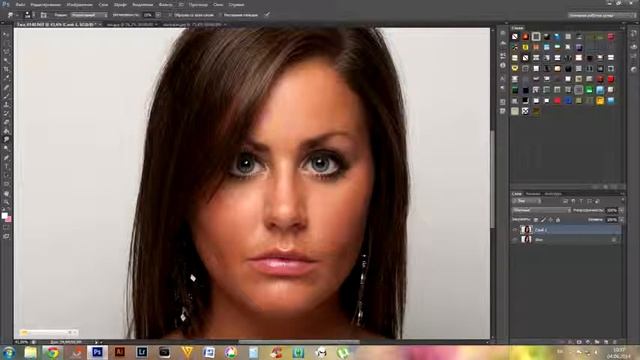
Task: Enable the Finger Painting checkbox
Action: coord(221,15)
